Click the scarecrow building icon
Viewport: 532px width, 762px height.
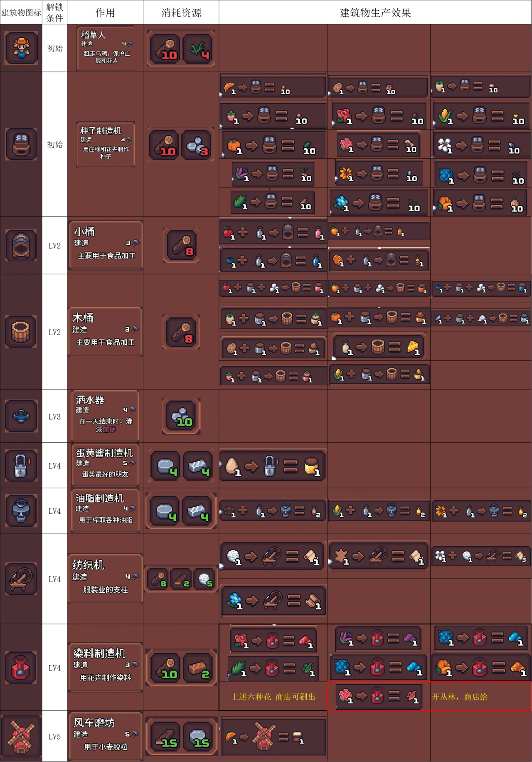21,48
